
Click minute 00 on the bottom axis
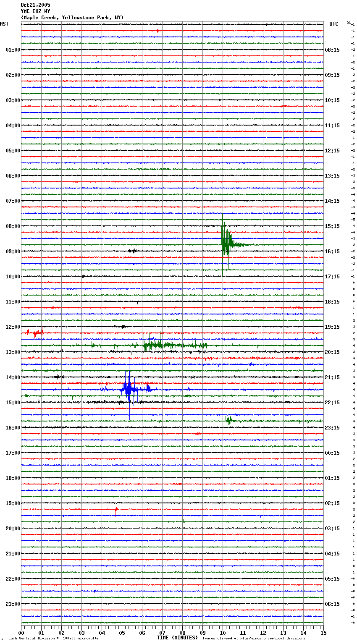point(21,633)
